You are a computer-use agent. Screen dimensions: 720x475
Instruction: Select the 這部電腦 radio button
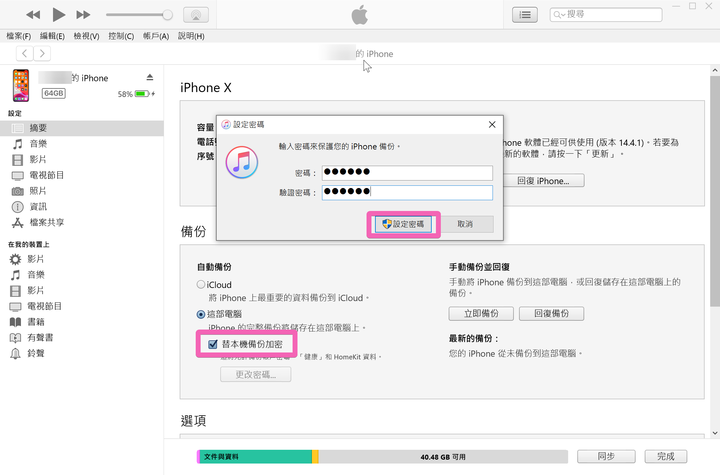click(201, 315)
